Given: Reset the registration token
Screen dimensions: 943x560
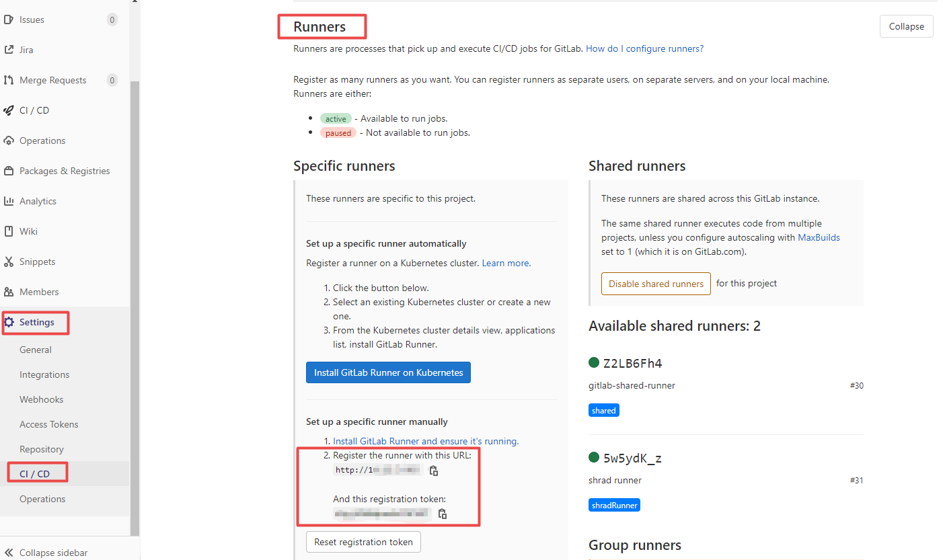Looking at the screenshot, I should 363,542.
